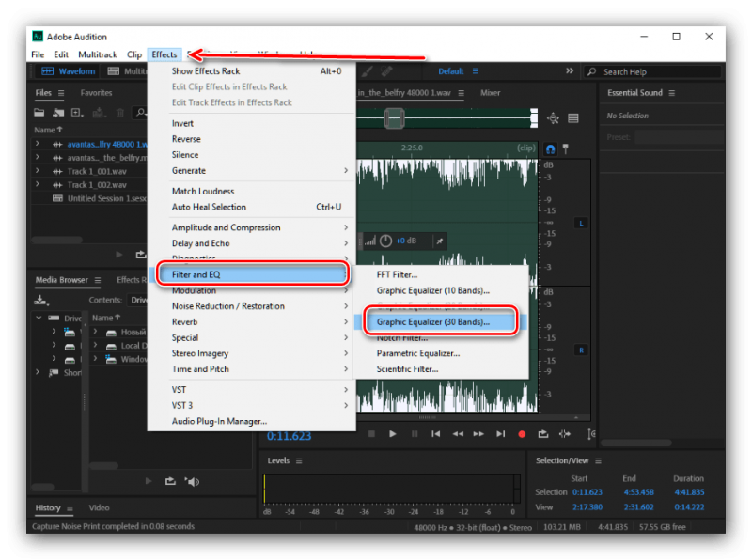This screenshot has height=560, width=752.
Task: Pause playback in the transport
Action: pyautogui.click(x=415, y=434)
